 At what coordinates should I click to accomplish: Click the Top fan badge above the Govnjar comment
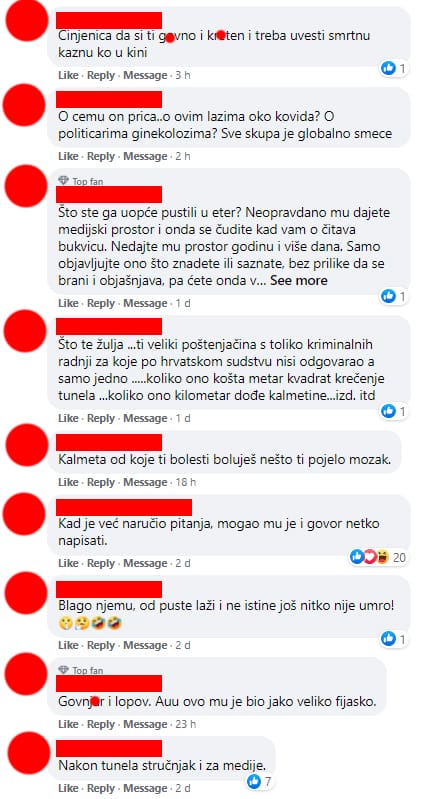(81, 670)
